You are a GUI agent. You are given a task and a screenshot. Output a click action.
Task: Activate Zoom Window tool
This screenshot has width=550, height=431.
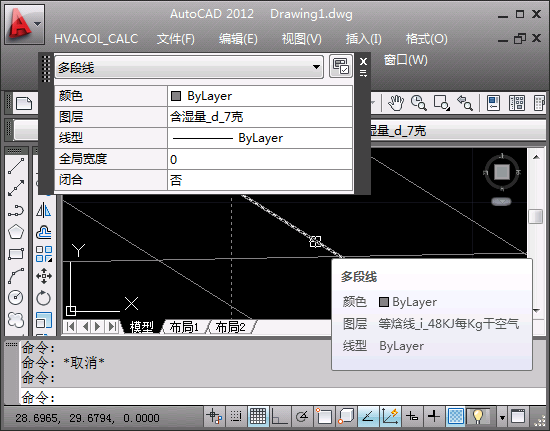(442, 103)
